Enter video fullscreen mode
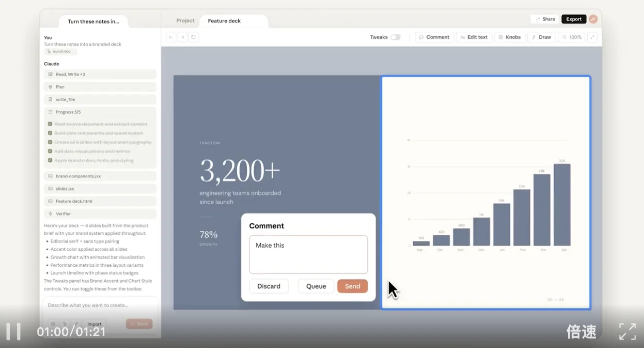This screenshot has width=644, height=348. point(627,332)
